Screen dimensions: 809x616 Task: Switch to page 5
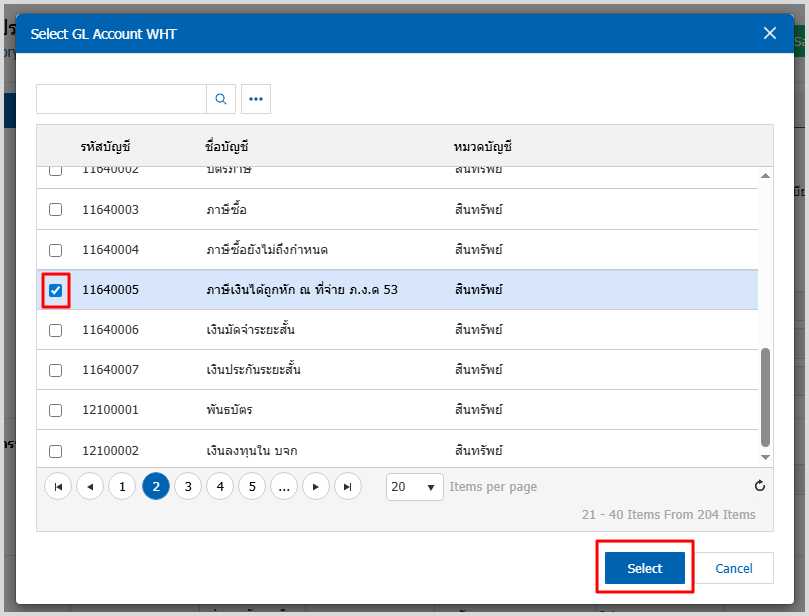[x=251, y=487]
